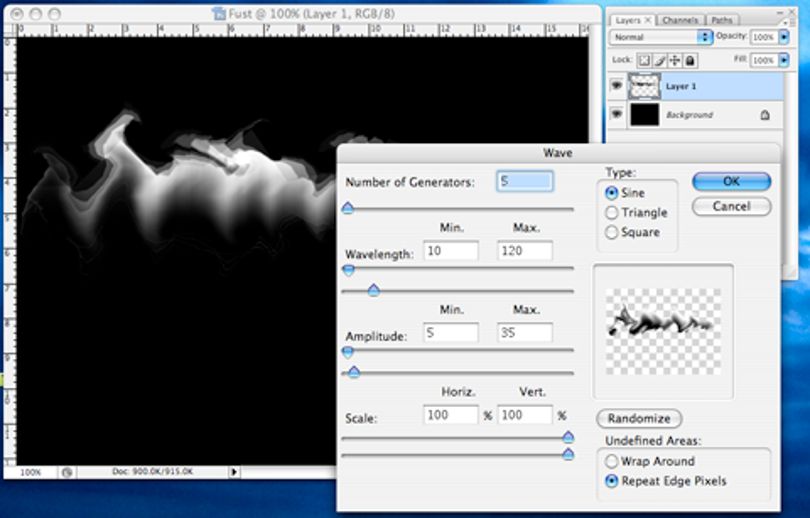The image size is (810, 518).
Task: Click the status bar preview icon beside the zoom field
Action: click(x=67, y=472)
